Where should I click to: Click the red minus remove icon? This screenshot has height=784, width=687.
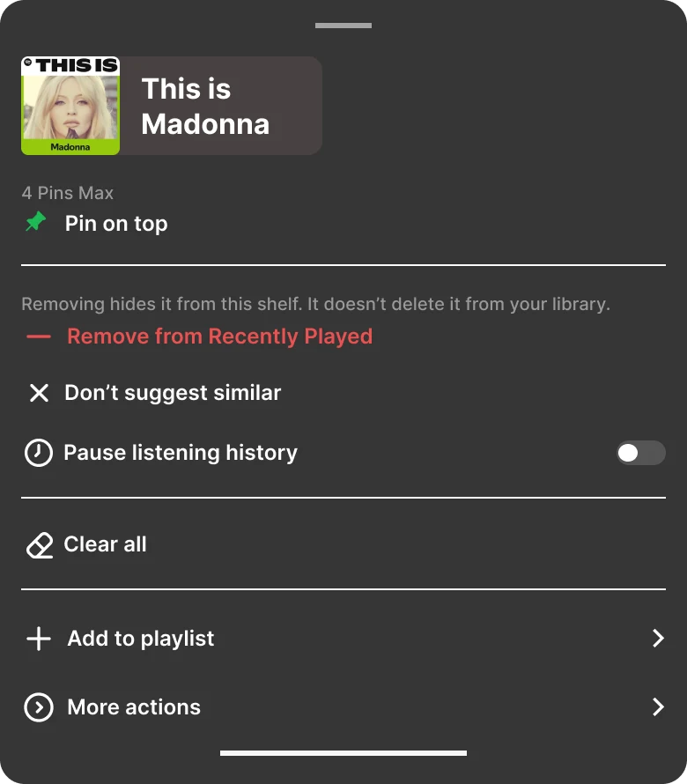pyautogui.click(x=39, y=337)
